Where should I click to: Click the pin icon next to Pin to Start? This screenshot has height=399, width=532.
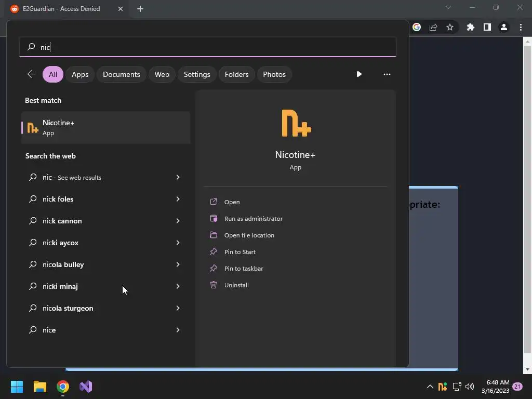coord(214,251)
